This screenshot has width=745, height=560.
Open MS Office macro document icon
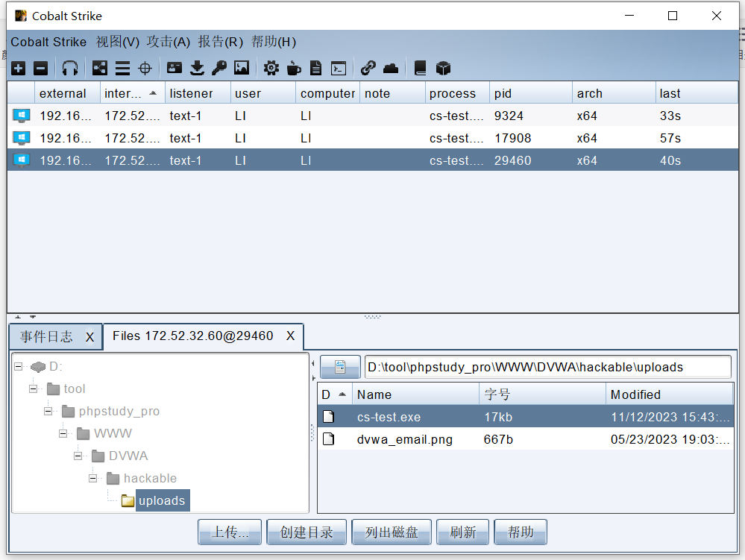pos(316,69)
